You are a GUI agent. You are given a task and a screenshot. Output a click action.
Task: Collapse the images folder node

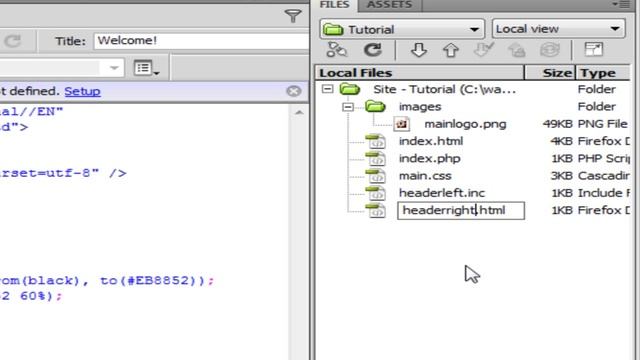[348, 107]
